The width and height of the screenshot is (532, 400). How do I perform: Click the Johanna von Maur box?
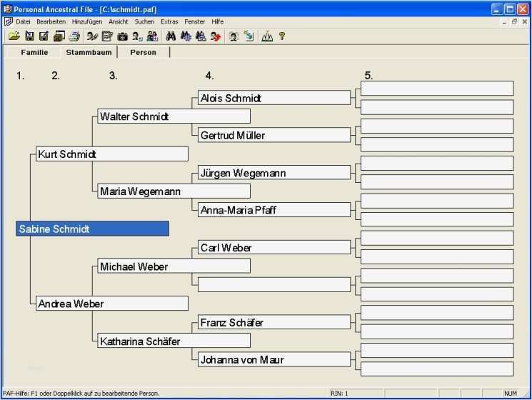coord(274,359)
